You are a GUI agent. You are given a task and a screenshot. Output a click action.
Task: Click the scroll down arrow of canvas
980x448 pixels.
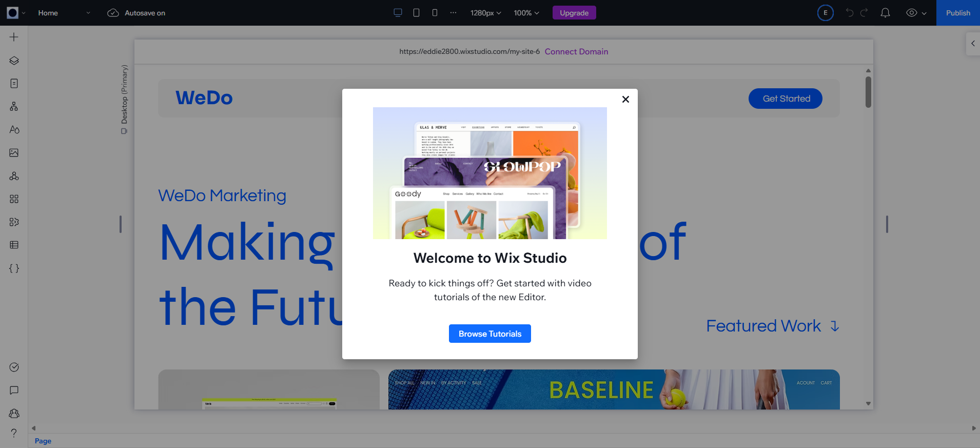[868, 404]
